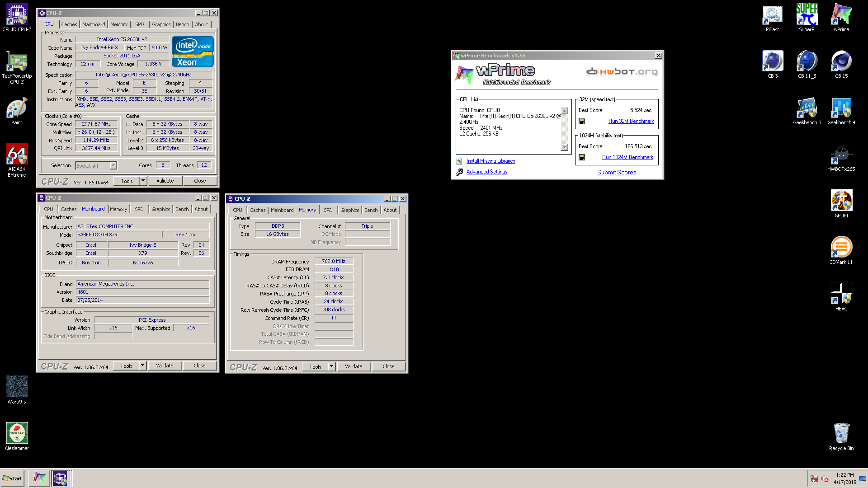This screenshot has width=868, height=488.
Task: Open the Recycle Bin
Action: pos(841,436)
